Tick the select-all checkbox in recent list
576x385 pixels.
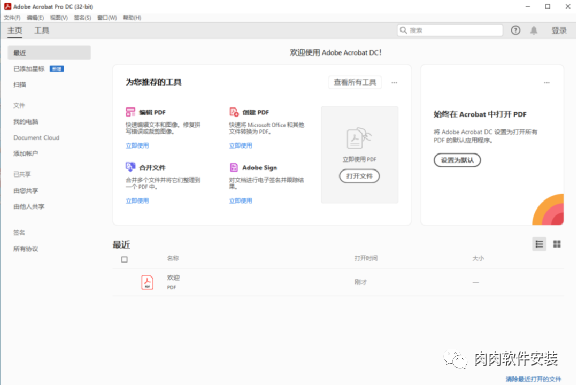point(124,259)
